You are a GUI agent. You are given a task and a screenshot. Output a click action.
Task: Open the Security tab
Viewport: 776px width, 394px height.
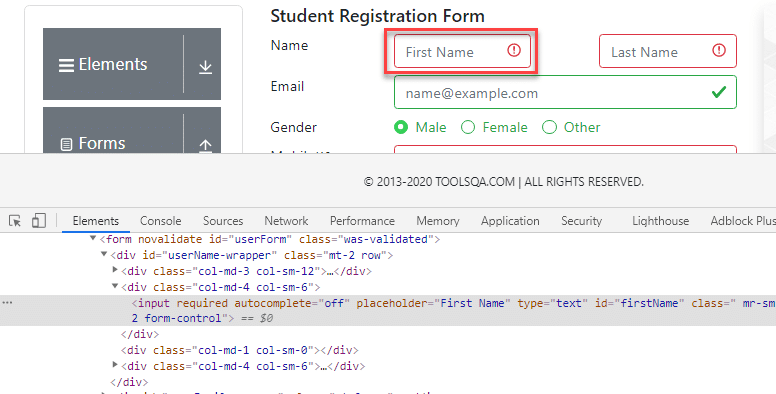click(x=582, y=221)
